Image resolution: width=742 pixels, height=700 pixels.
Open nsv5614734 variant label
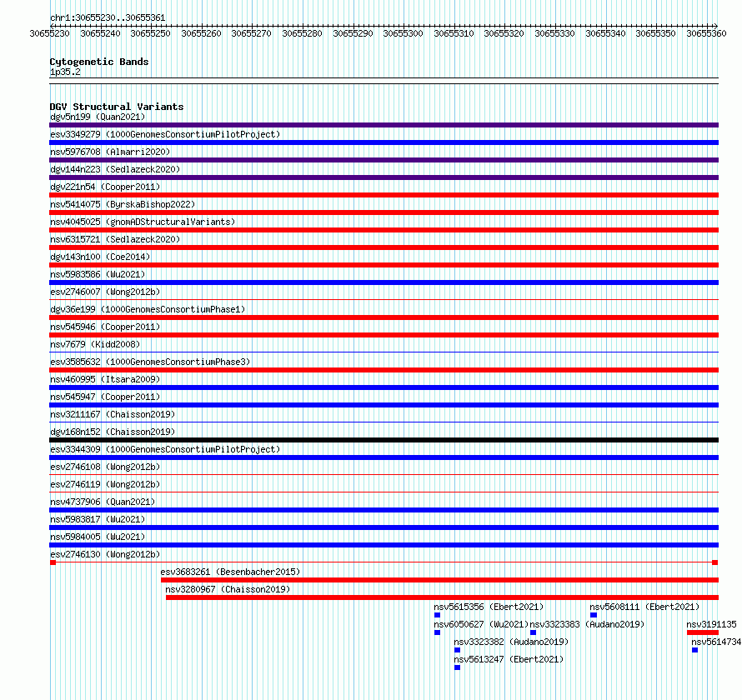click(x=716, y=642)
